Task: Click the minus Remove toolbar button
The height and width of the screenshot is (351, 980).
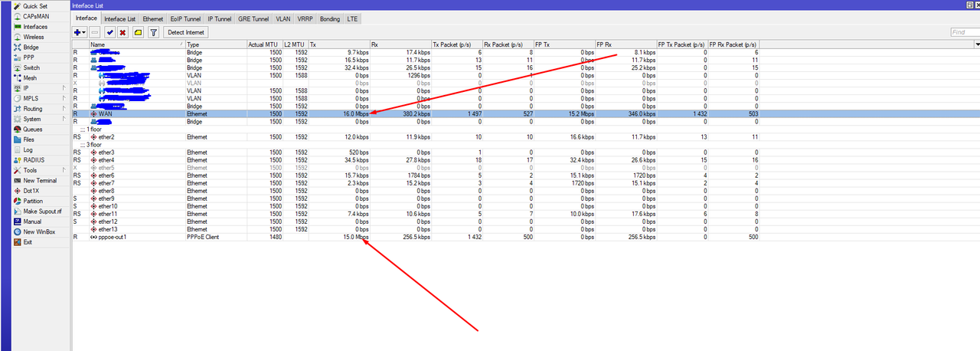Action: (95, 32)
